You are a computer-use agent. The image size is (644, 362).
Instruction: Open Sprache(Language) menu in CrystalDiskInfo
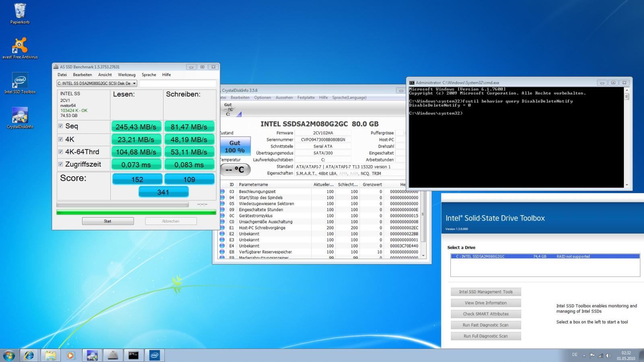(x=349, y=97)
